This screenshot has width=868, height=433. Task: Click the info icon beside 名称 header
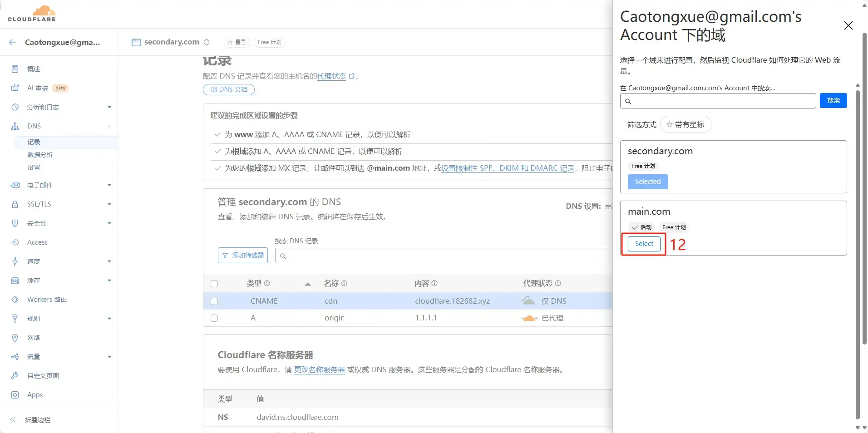(x=344, y=283)
